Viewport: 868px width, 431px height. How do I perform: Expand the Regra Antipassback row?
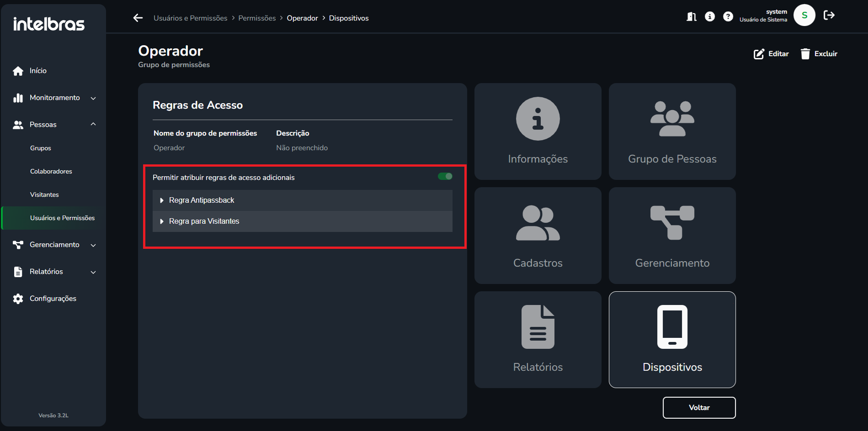202,200
